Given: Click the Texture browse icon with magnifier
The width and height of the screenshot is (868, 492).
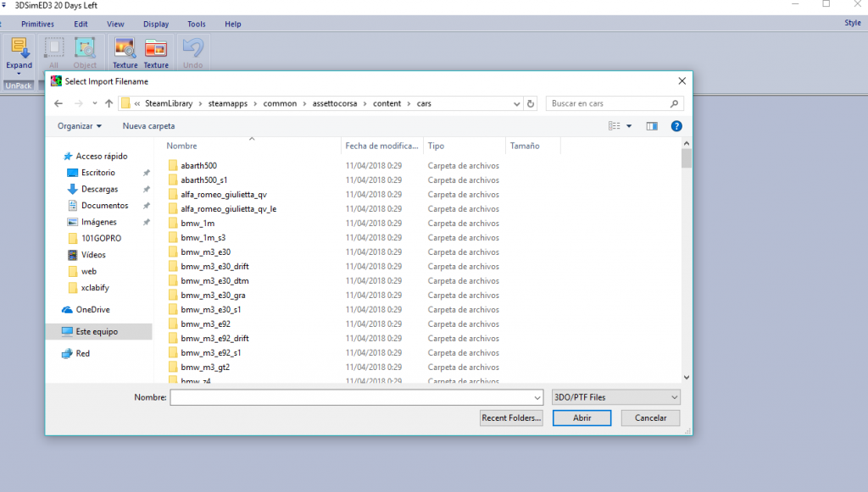Looking at the screenshot, I should pos(125,48).
